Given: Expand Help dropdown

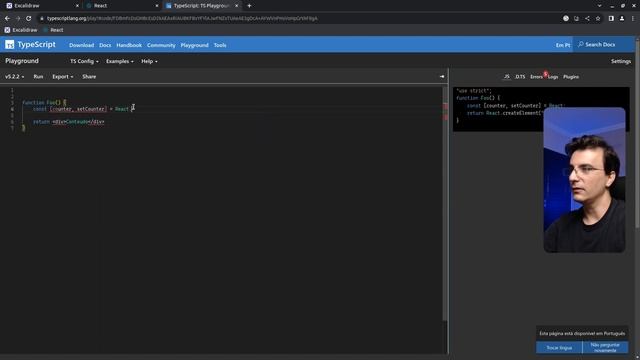Looking at the screenshot, I should pyautogui.click(x=149, y=61).
